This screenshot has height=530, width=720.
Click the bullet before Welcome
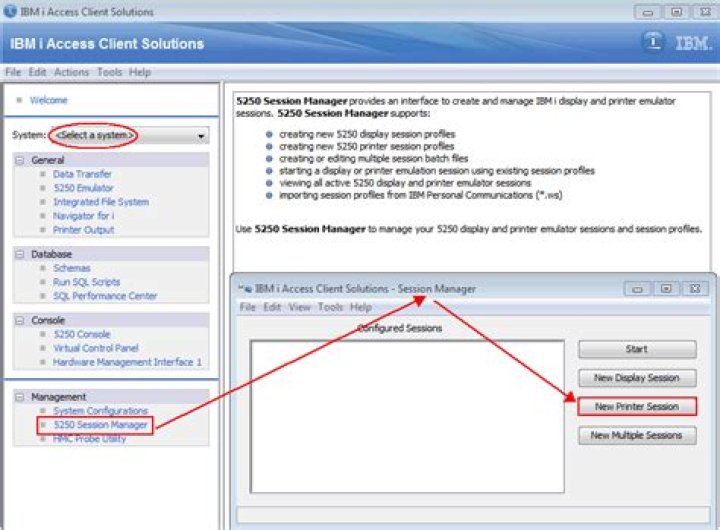coord(19,100)
